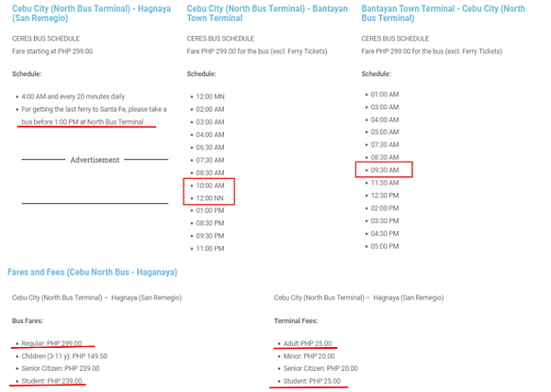This screenshot has width=551, height=392.
Task: Select the '01:00 PM' departure time
Action: 210,210
